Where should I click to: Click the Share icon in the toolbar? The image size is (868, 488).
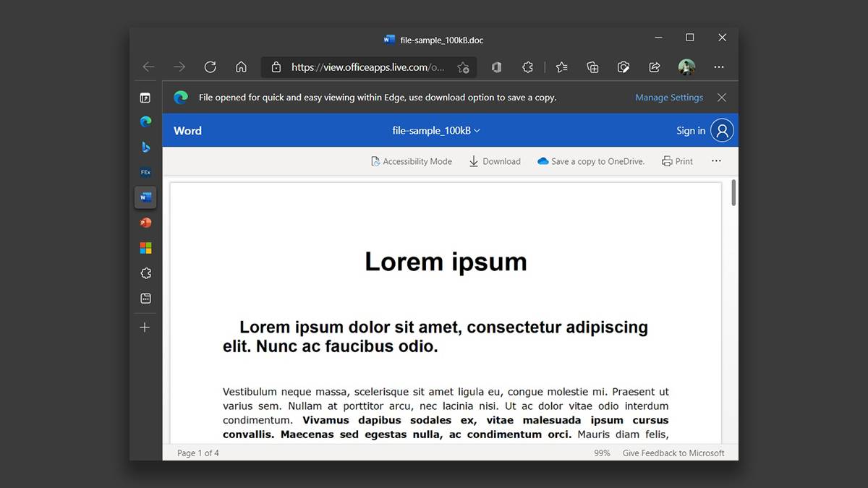[655, 67]
